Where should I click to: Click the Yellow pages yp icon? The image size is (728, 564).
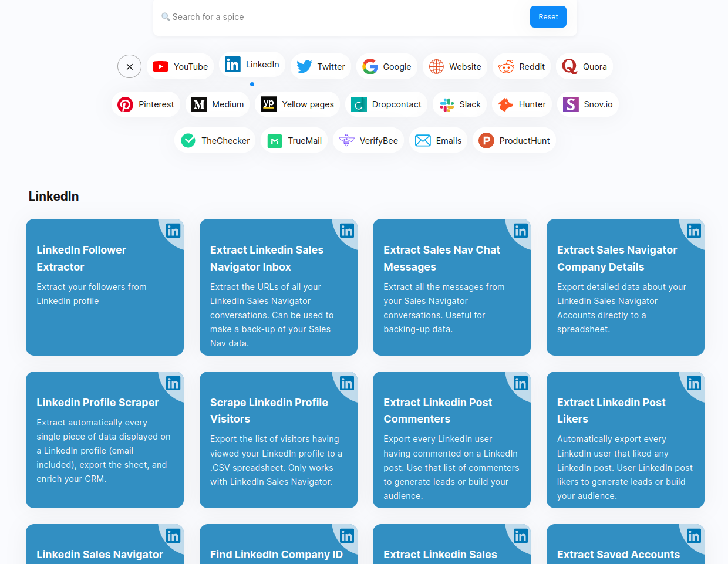click(268, 104)
